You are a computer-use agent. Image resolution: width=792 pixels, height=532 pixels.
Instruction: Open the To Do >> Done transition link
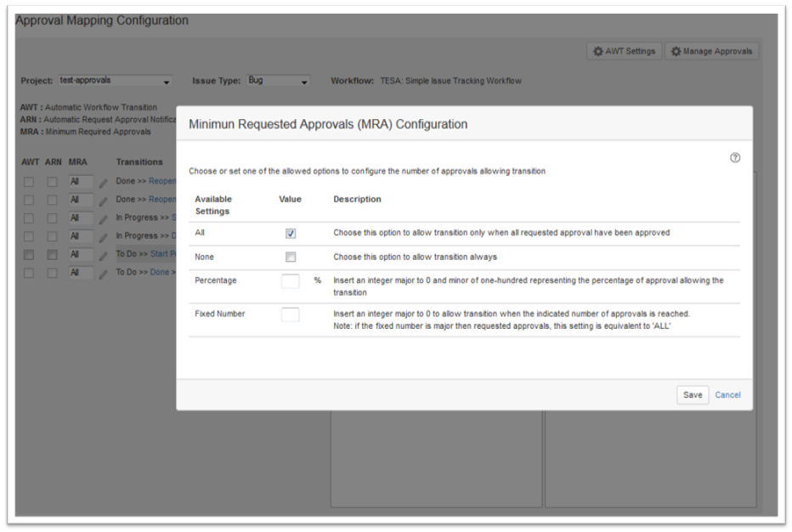[x=160, y=273]
